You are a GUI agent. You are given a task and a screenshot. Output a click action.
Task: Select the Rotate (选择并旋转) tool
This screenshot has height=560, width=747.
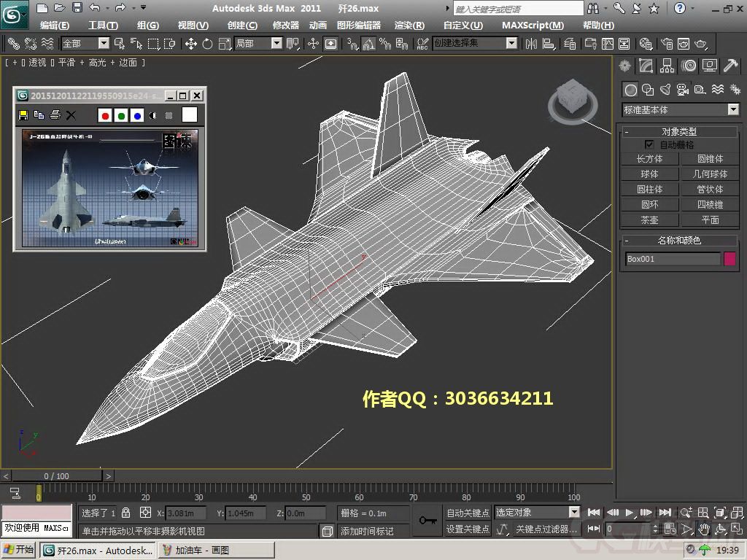(208, 43)
